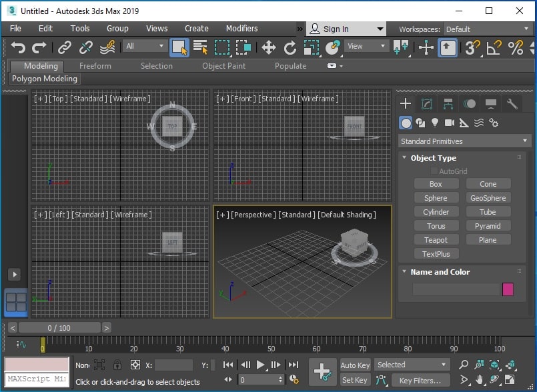Activate the Select Object tool

coord(179,47)
